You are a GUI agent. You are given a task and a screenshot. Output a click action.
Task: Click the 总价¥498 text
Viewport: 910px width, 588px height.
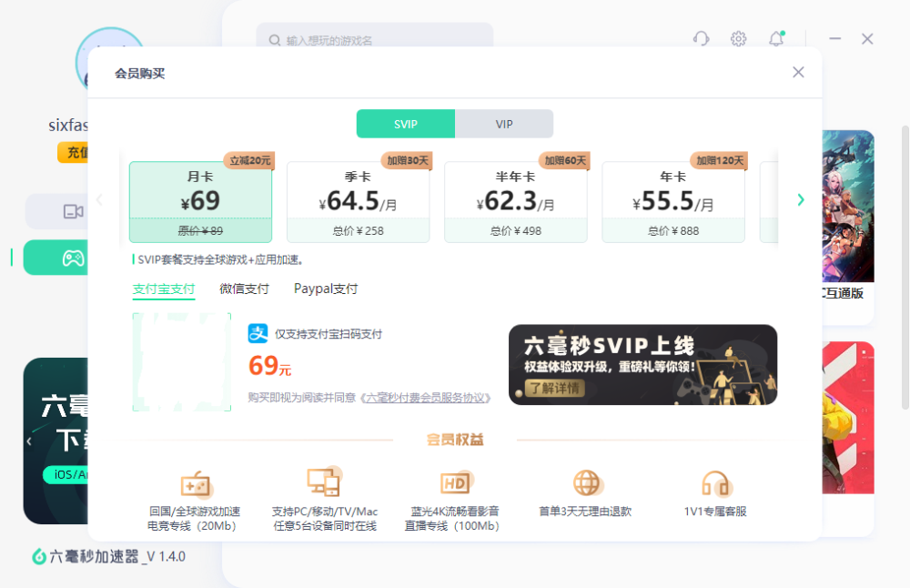515,231
